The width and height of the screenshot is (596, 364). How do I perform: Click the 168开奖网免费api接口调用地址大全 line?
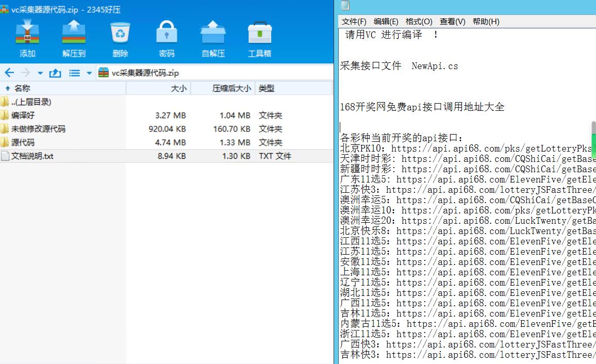coord(422,107)
